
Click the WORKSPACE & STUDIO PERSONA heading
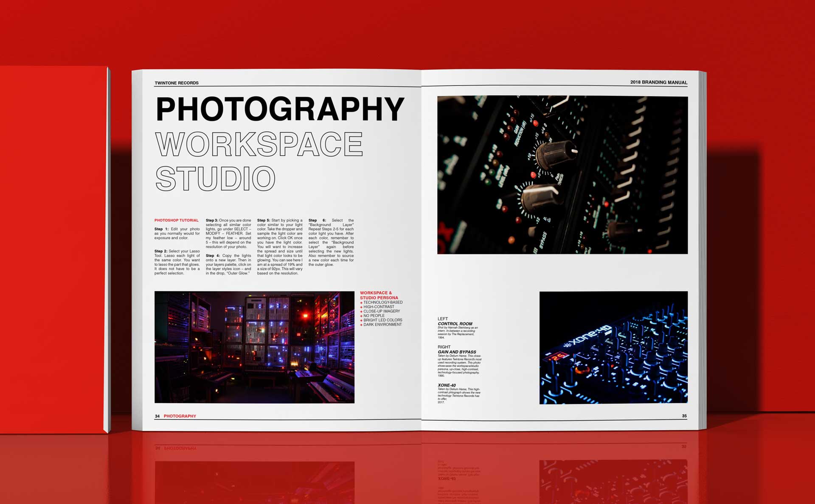[x=379, y=295]
